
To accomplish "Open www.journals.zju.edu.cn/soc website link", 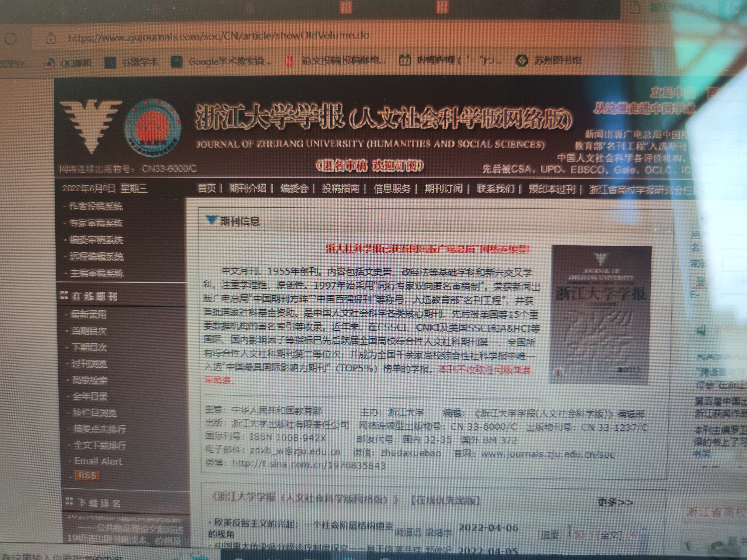I will point(547,454).
